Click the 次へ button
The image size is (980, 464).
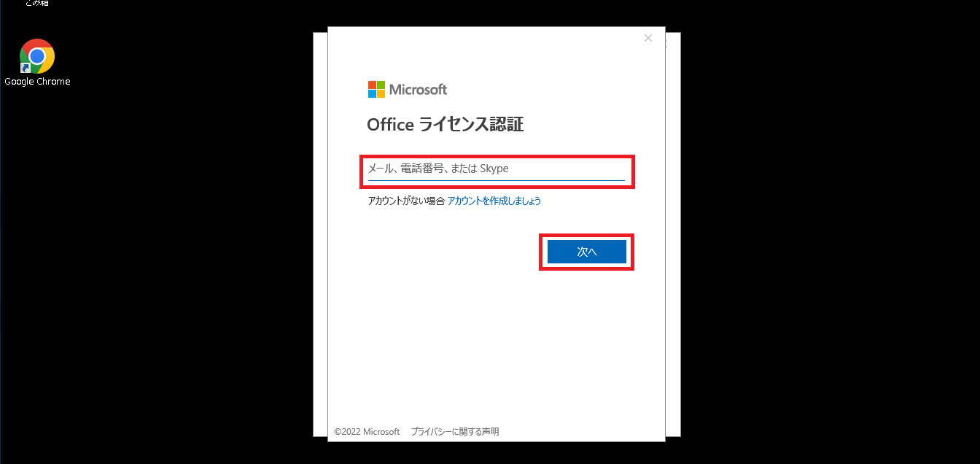click(x=587, y=252)
